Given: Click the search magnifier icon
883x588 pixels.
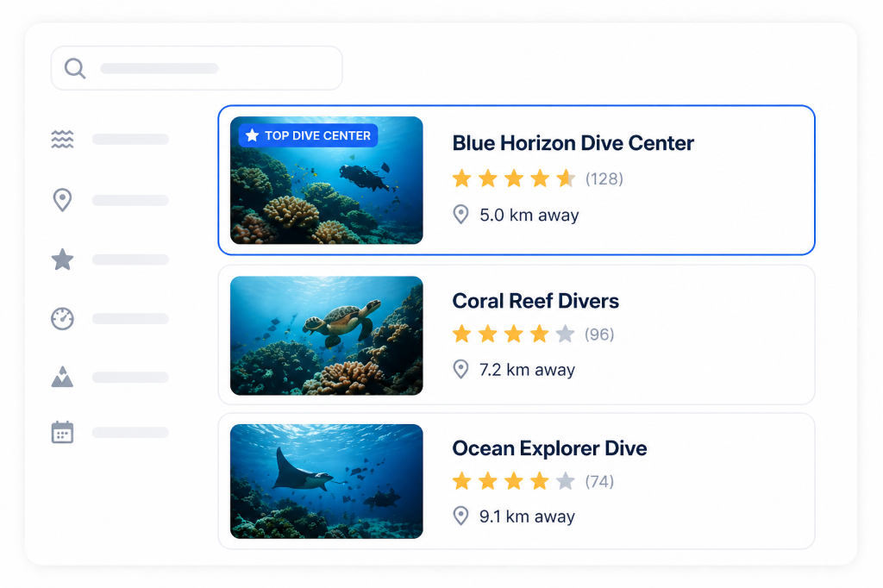Looking at the screenshot, I should [75, 68].
